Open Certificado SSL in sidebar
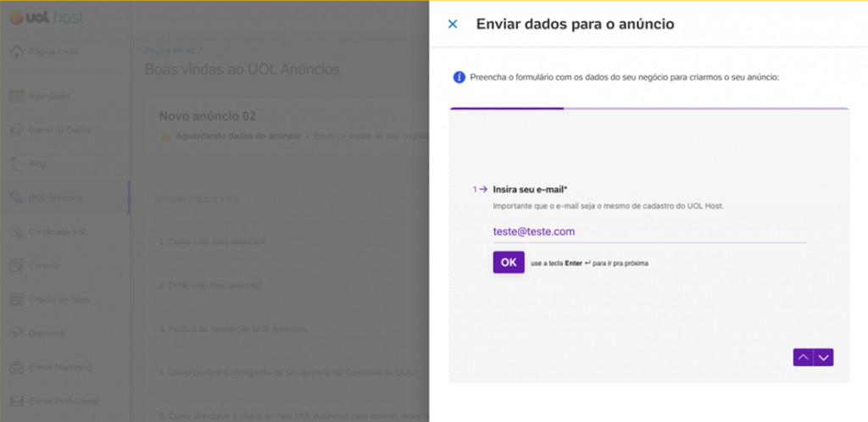The width and height of the screenshot is (868, 422). (x=58, y=231)
